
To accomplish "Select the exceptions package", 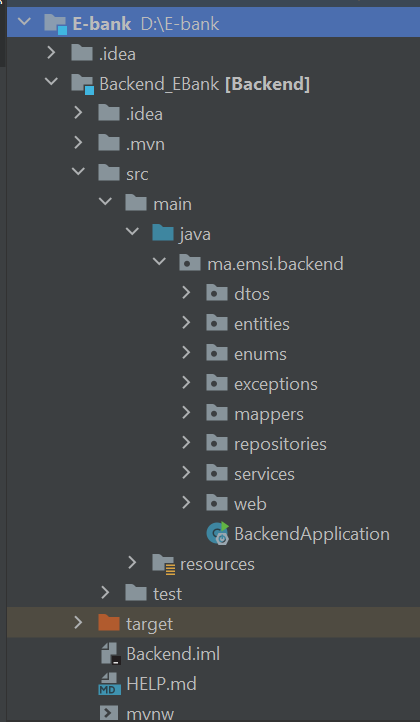I will click(276, 384).
